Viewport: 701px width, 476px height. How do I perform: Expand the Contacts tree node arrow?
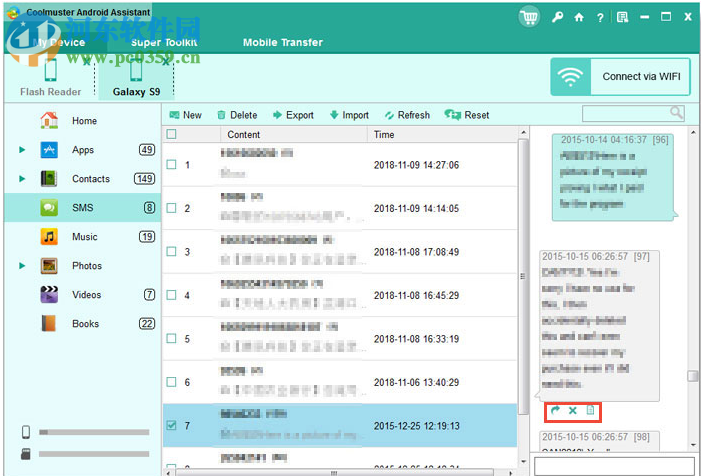click(22, 179)
